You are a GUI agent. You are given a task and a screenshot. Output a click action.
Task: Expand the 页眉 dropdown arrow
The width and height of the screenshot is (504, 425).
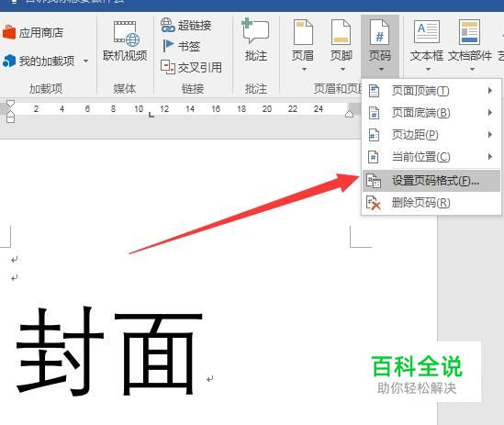304,69
